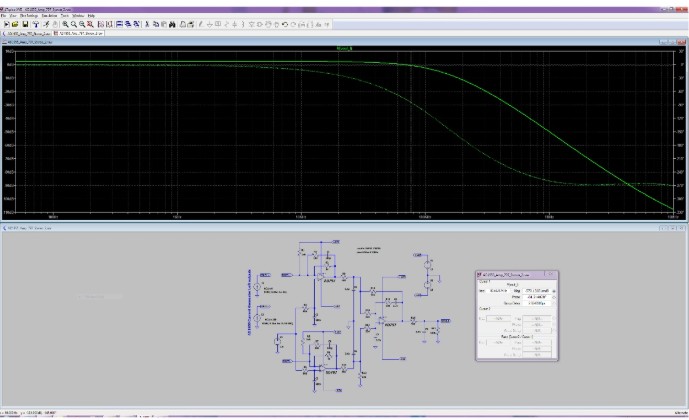The height and width of the screenshot is (420, 689).
Task: Open the View menu
Action: coord(13,16)
